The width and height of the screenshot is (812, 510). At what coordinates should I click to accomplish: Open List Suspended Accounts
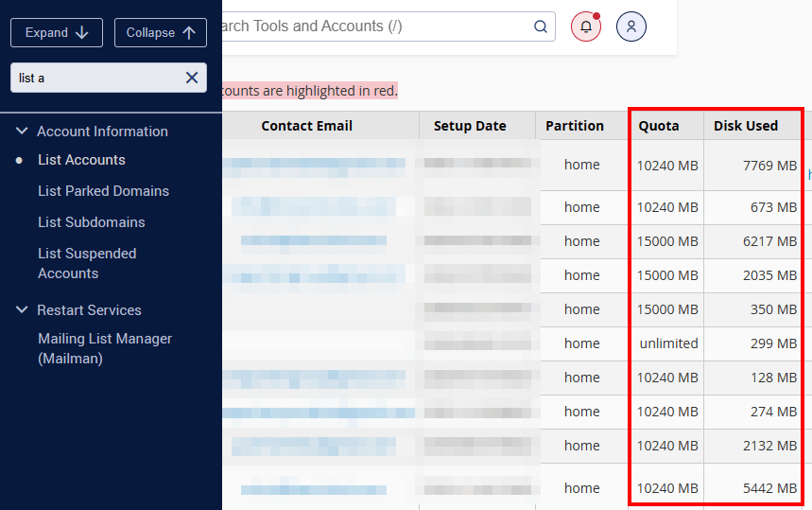[x=87, y=263]
